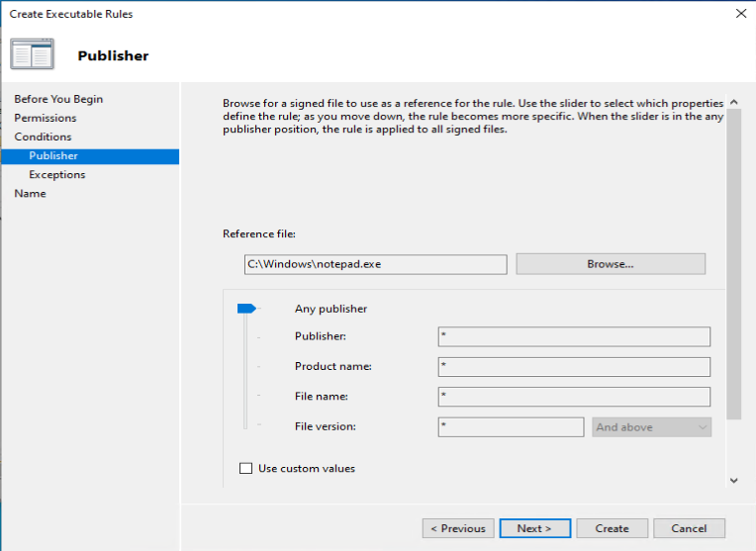Go to the Permissions step
756x551 pixels.
pyautogui.click(x=46, y=118)
